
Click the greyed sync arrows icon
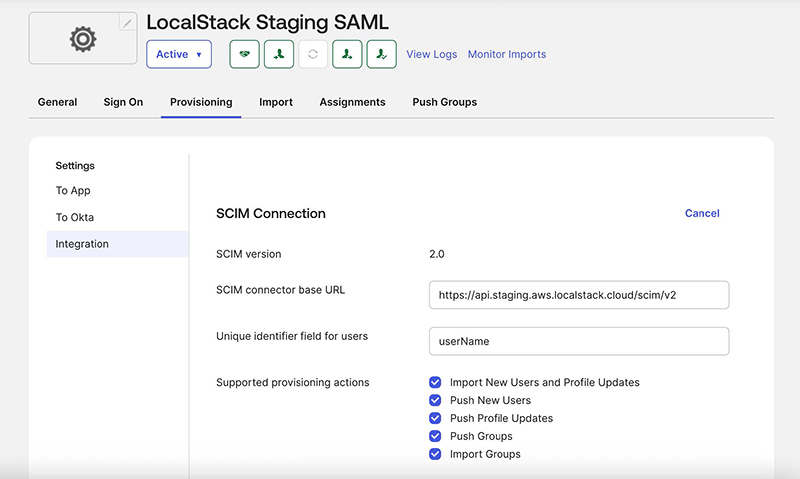[x=313, y=54]
